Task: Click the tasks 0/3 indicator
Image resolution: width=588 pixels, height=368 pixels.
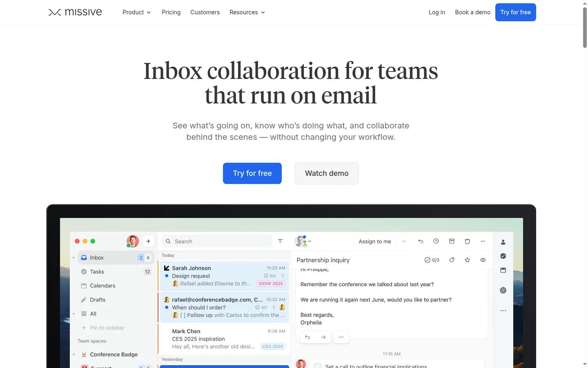Action: click(x=432, y=260)
